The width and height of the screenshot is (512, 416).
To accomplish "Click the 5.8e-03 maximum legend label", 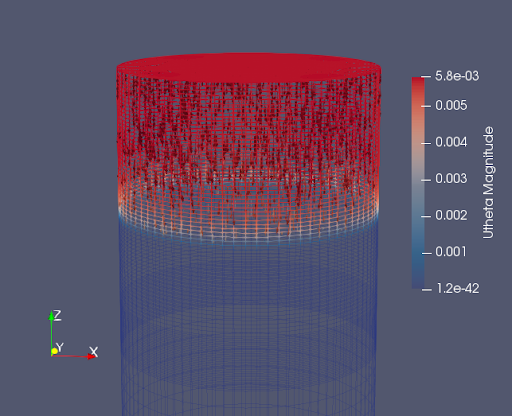I will pyautogui.click(x=457, y=76).
